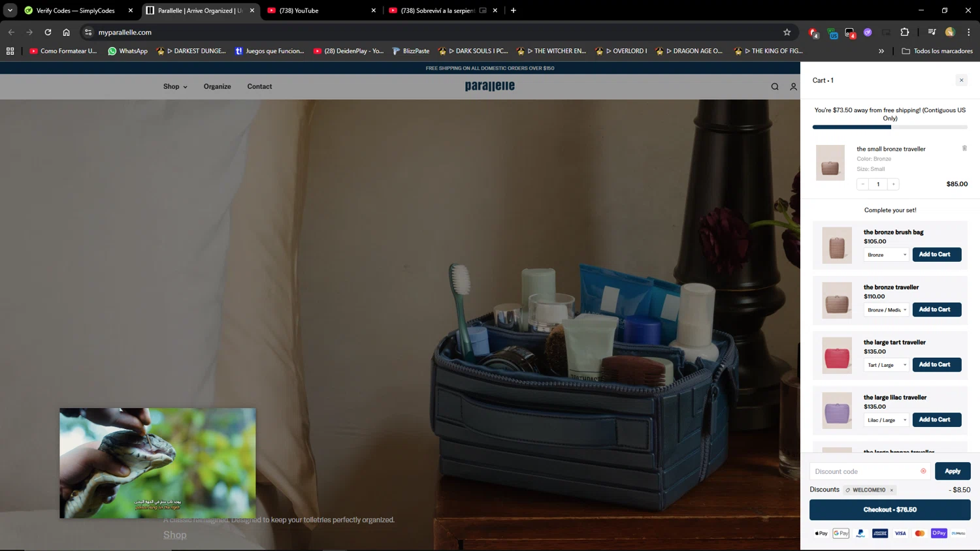980x551 pixels.
Task: Proceed to Checkout for $76.50
Action: (890, 510)
